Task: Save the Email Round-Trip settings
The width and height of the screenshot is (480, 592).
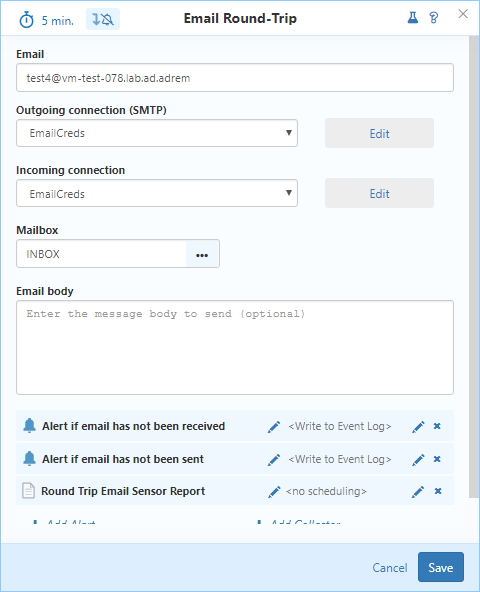Action: 441,567
